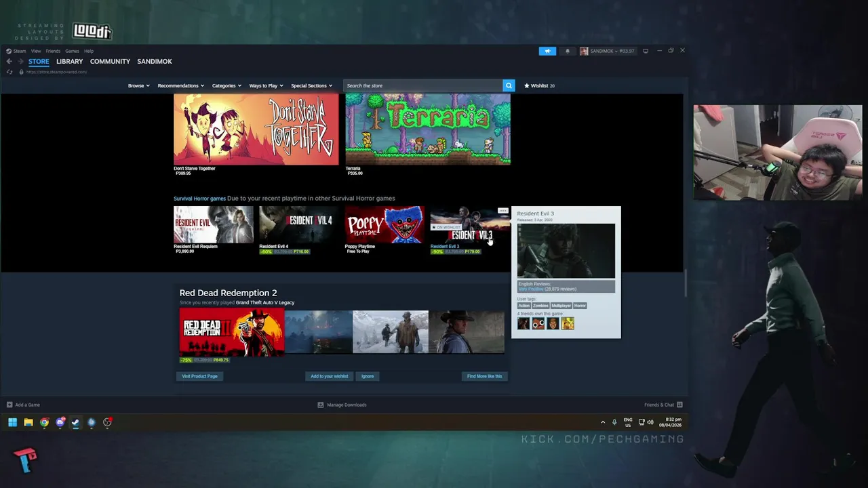Click the Steam taskbar icon

[x=75, y=422]
